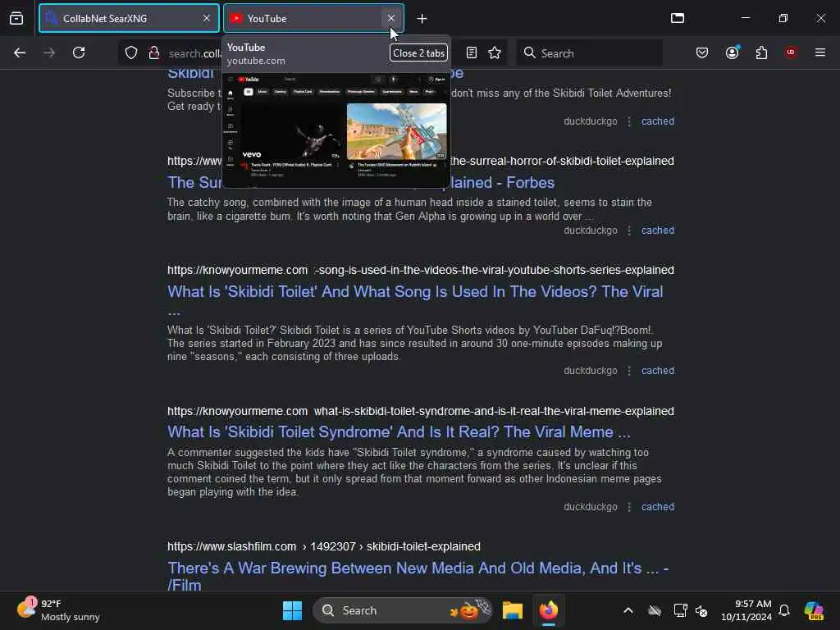Viewport: 840px width, 630px height.
Task: Click the slashfilm.com result URL
Action: 323,546
